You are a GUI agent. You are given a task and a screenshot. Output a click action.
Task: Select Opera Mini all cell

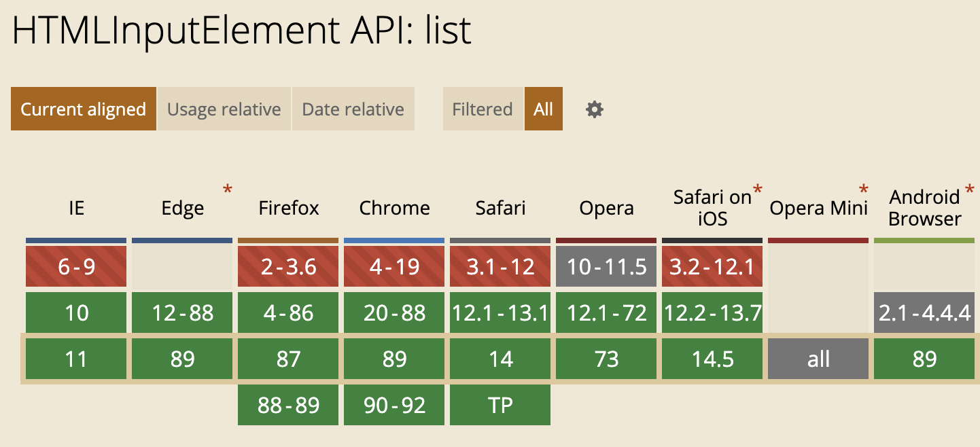click(x=818, y=359)
